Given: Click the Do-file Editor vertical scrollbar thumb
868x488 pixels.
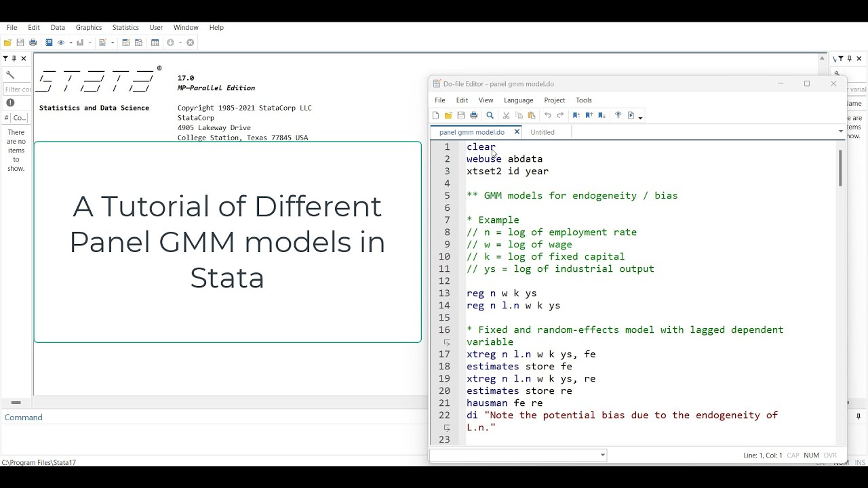Looking at the screenshot, I should pos(840,167).
